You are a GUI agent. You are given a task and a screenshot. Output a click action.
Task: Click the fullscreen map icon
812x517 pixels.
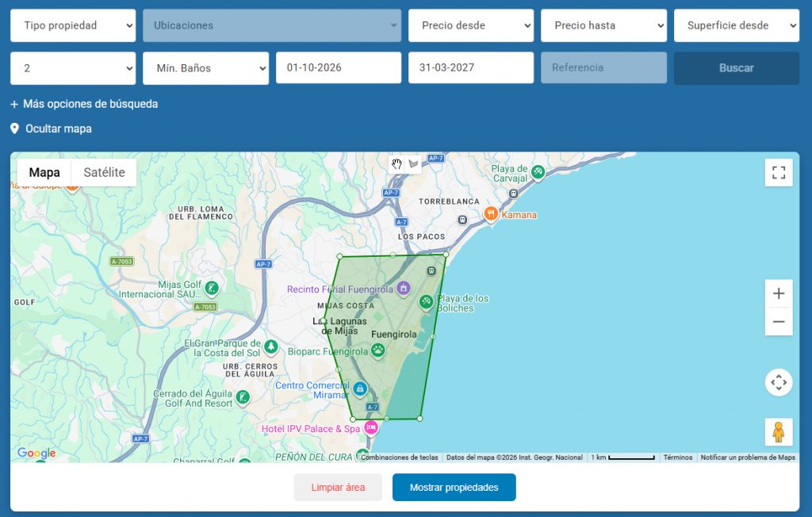pyautogui.click(x=778, y=173)
